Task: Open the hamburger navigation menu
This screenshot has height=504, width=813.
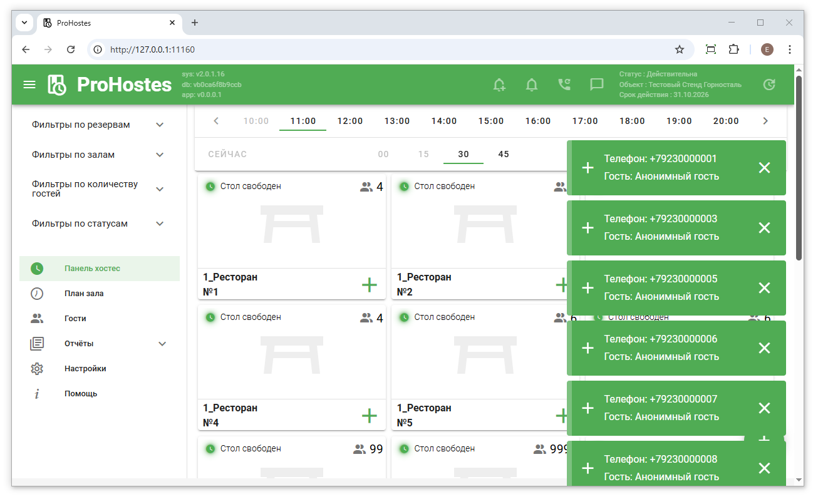Action: coord(29,85)
